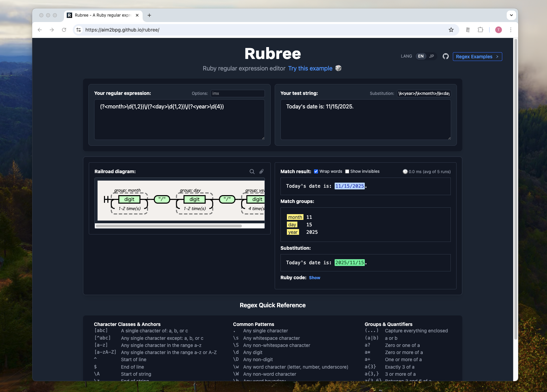Reload the page

pos(64,30)
